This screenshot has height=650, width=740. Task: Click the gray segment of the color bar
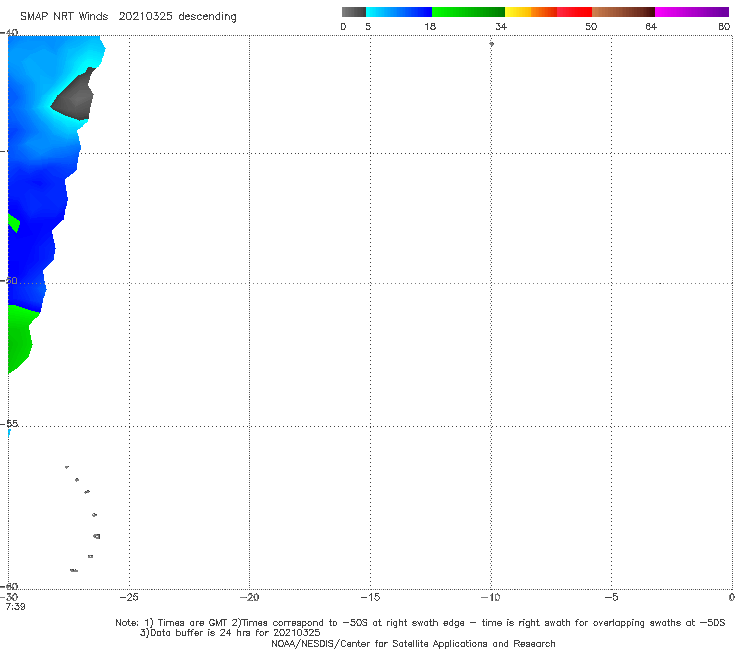coord(353,12)
